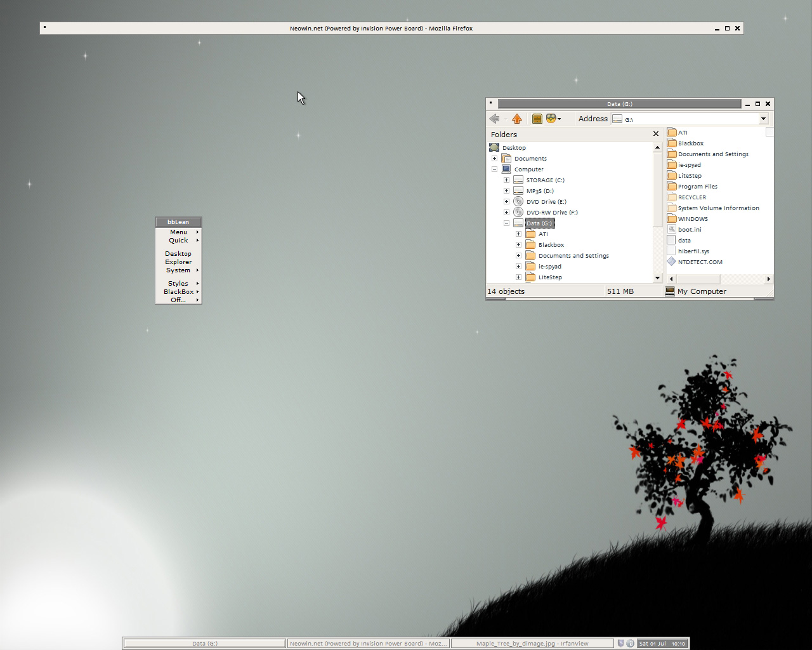Viewport: 812px width, 650px height.
Task: Click the Address field showing G:\
Action: (x=690, y=119)
